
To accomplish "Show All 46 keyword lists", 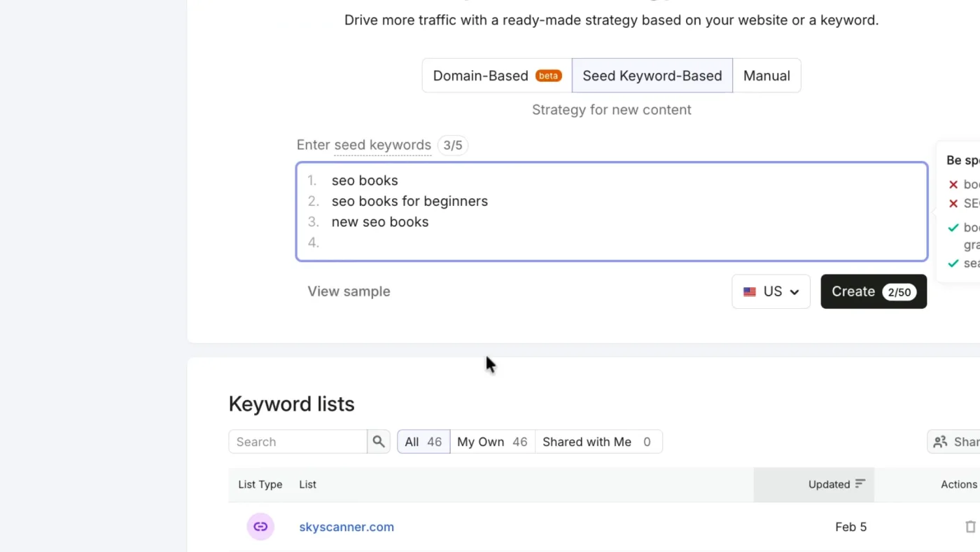I will pos(423,442).
